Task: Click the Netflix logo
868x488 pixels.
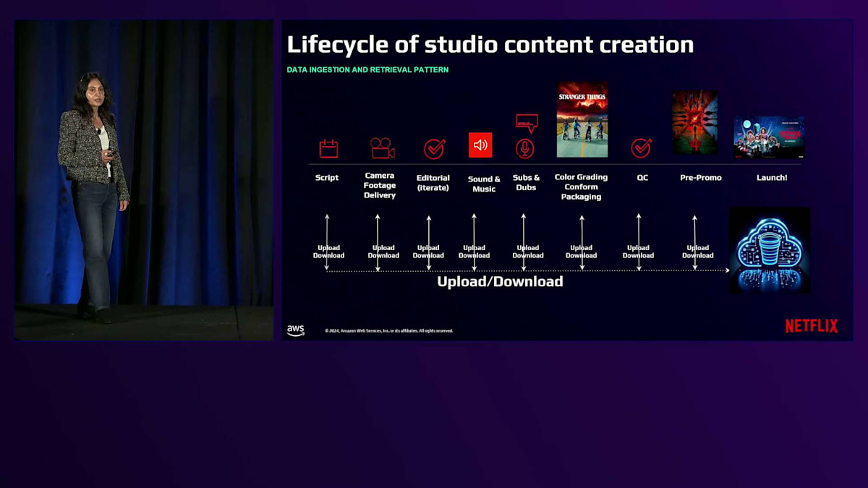Action: [812, 326]
